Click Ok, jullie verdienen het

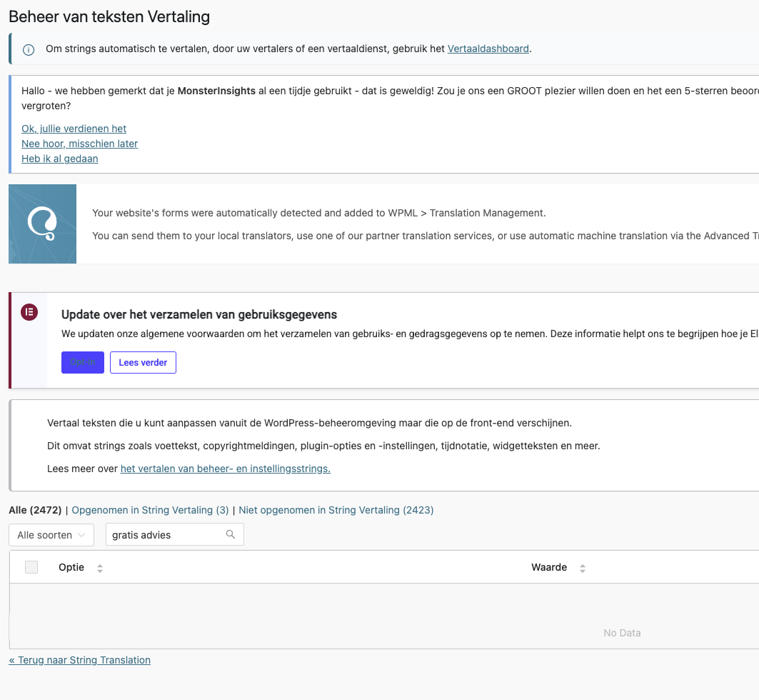point(74,129)
